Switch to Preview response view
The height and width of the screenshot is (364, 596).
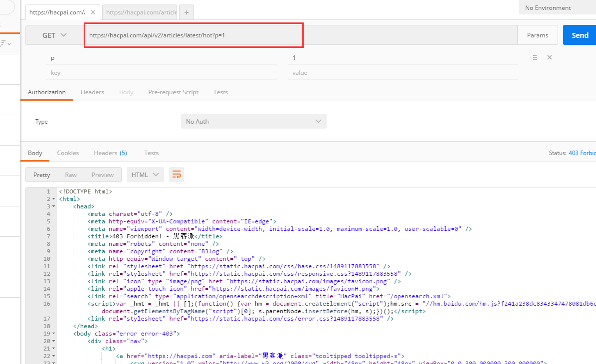[x=103, y=175]
